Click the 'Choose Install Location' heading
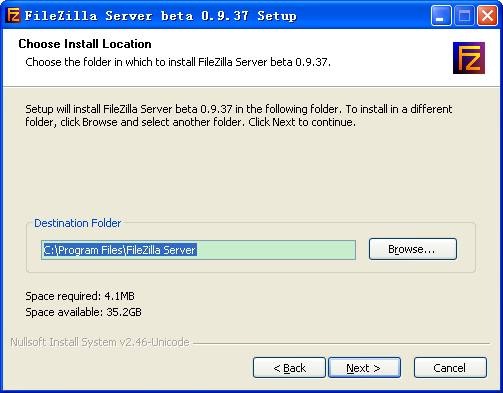Image resolution: width=503 pixels, height=393 pixels. (85, 44)
